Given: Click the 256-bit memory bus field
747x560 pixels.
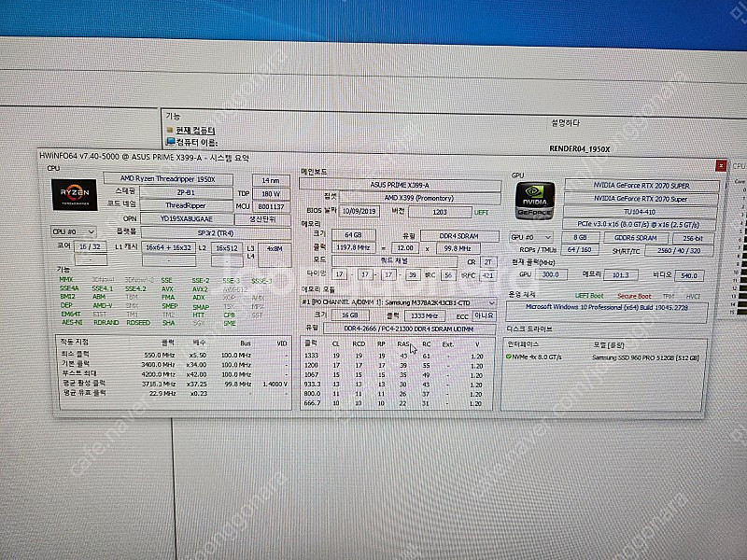Looking at the screenshot, I should pyautogui.click(x=694, y=238).
